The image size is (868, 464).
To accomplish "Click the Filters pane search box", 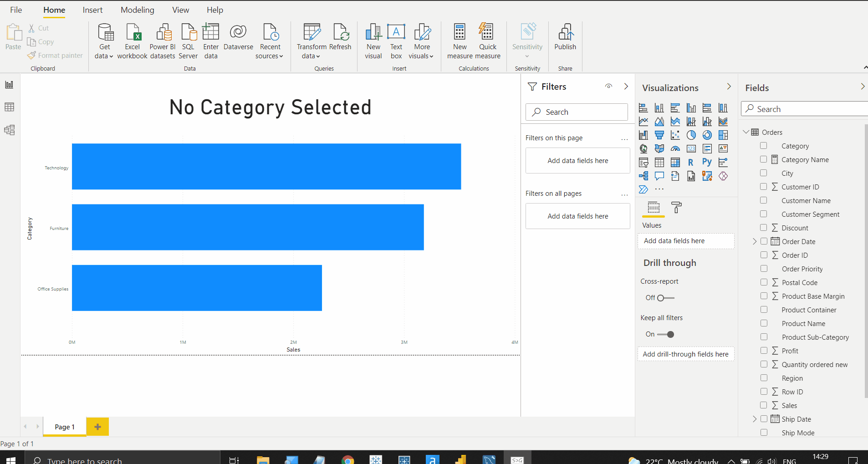I will click(x=577, y=112).
